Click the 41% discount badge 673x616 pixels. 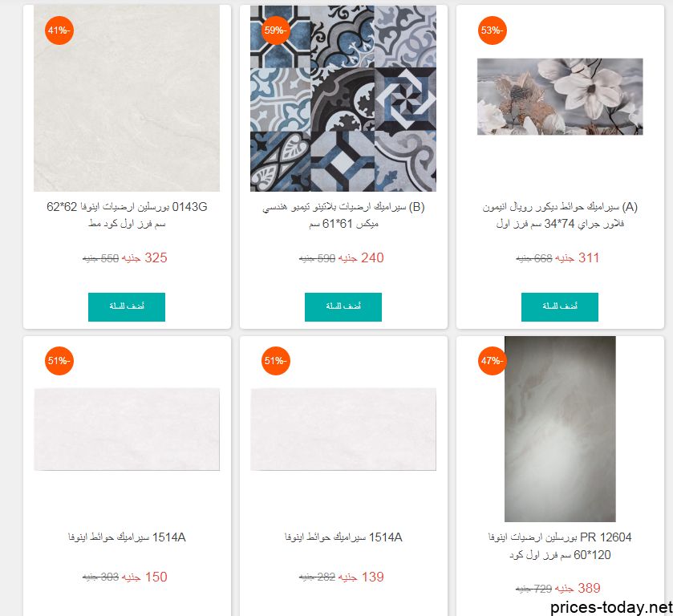(59, 30)
